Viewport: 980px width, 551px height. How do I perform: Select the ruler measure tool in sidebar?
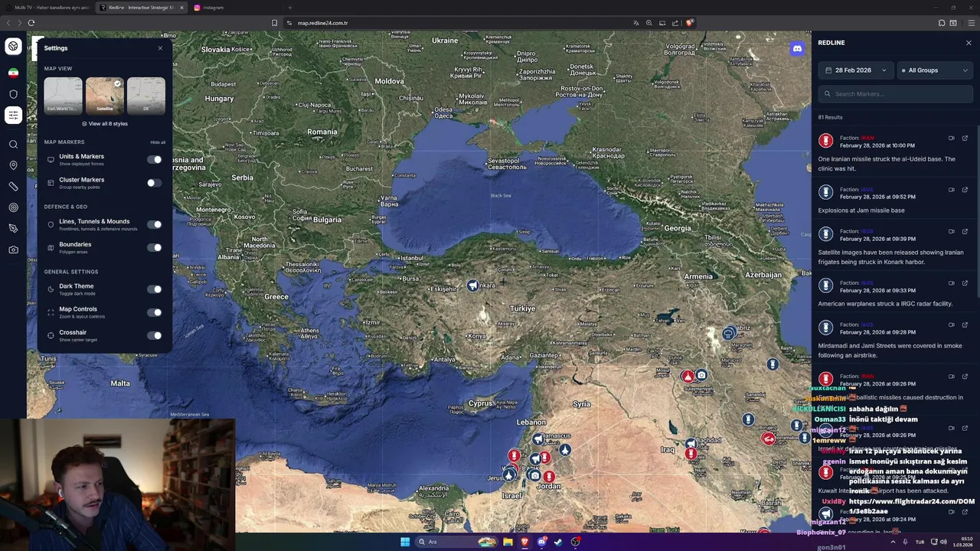coord(13,187)
